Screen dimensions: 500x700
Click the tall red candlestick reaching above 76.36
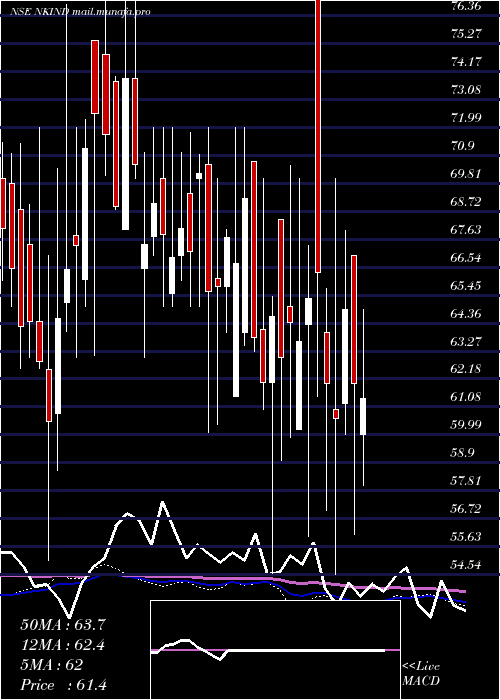318,136
